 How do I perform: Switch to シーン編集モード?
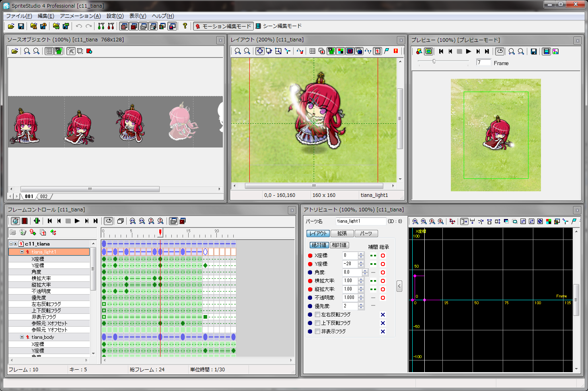279,26
